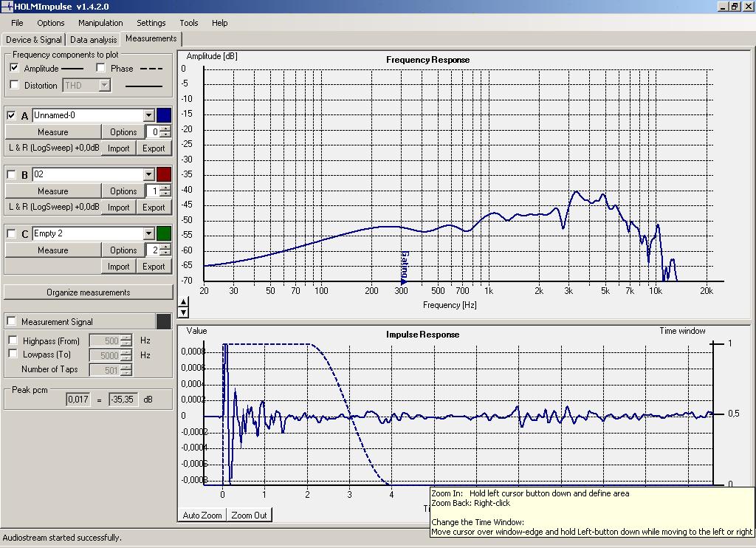Click the dark Measurement Signal color swatch
Image resolution: width=756 pixels, height=548 pixels.
point(164,321)
